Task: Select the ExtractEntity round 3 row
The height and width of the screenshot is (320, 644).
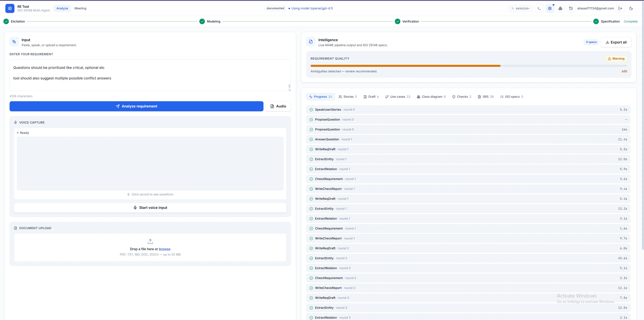Action: pos(468,308)
